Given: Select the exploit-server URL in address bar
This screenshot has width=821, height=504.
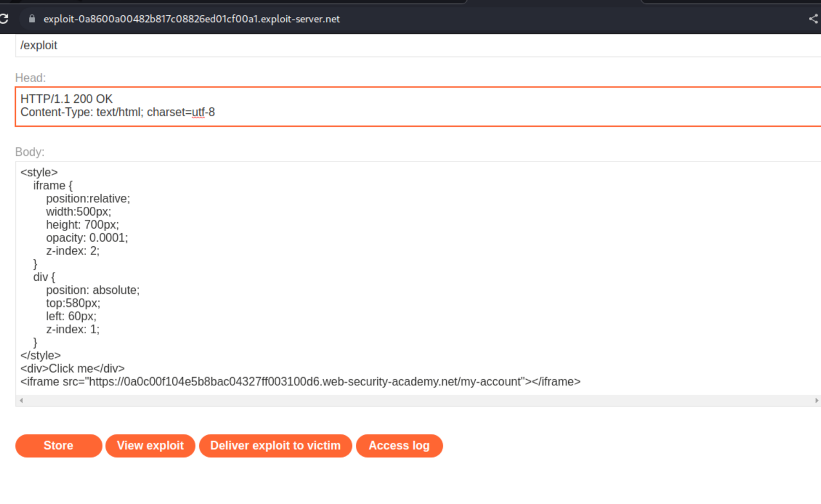Looking at the screenshot, I should click(x=192, y=19).
